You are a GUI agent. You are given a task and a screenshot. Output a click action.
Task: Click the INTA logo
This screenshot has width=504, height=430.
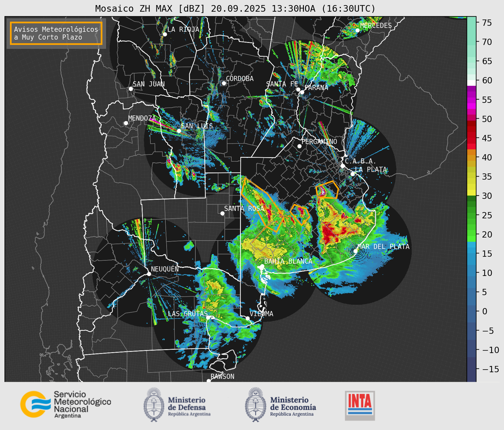click(360, 406)
